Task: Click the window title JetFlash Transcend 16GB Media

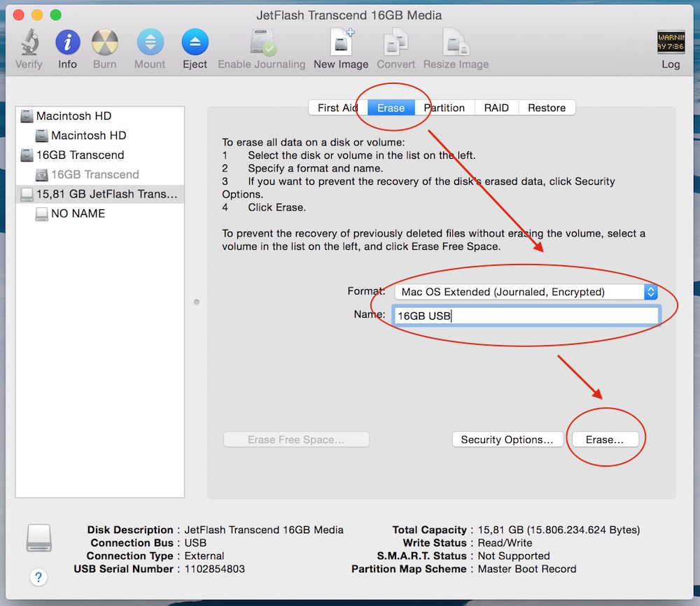Action: click(x=349, y=15)
